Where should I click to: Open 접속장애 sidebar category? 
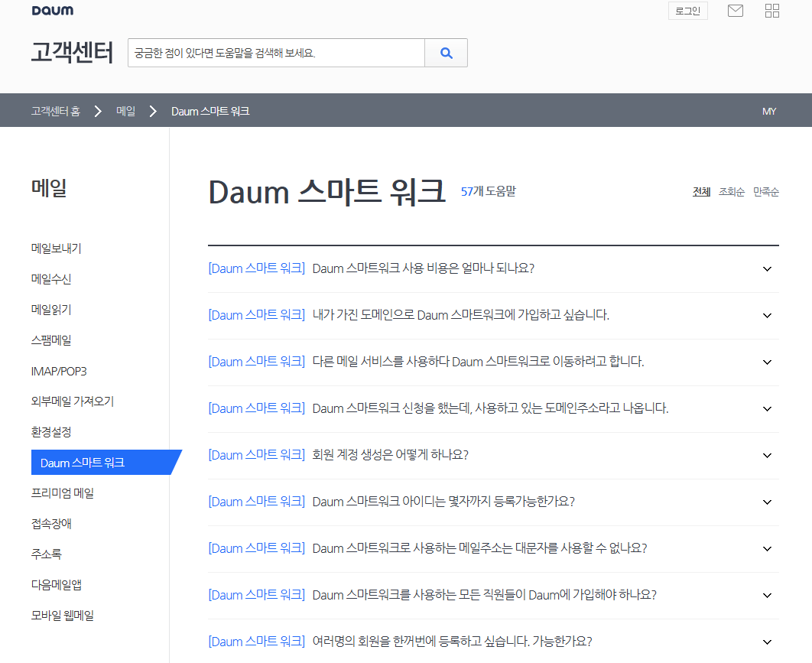click(x=51, y=523)
